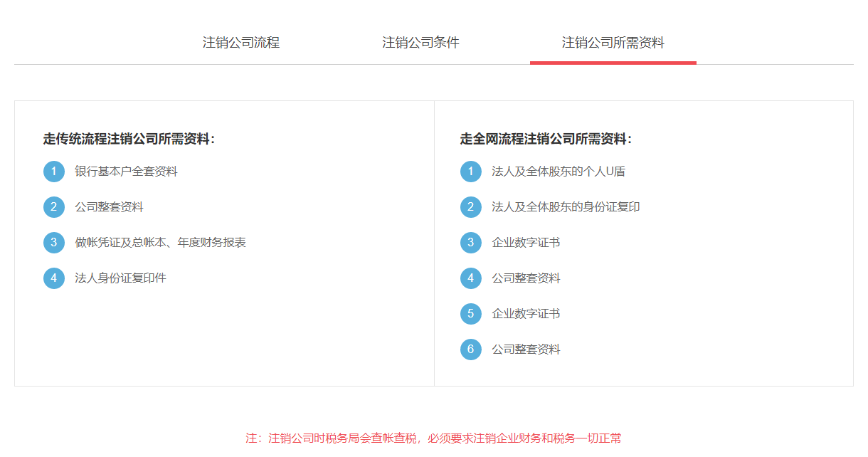Click the item 公司整套资料 numbered 4 on right
Screen dimensions: 868x457
pyautogui.click(x=526, y=278)
